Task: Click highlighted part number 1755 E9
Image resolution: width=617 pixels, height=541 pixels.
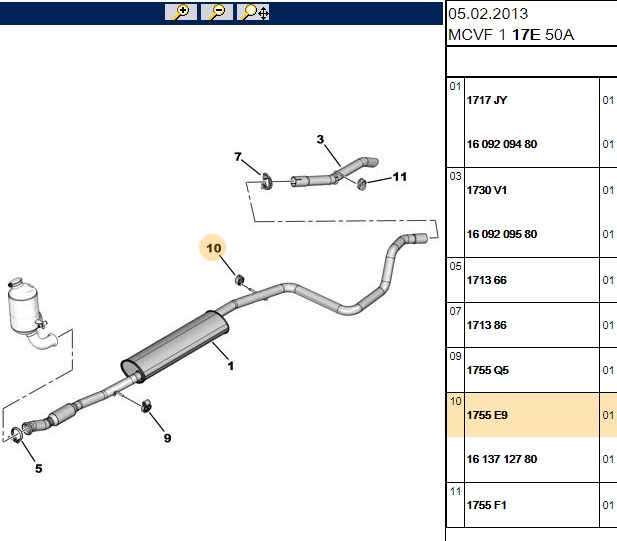Action: click(x=487, y=415)
